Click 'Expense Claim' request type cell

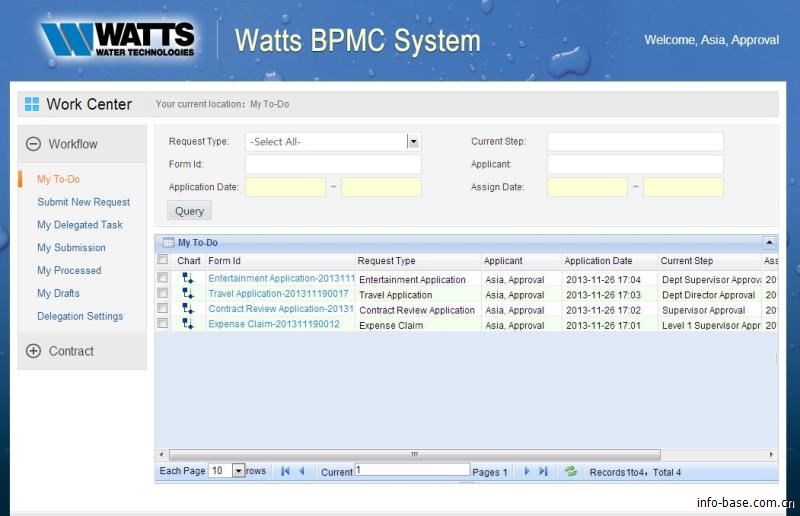[x=391, y=326]
